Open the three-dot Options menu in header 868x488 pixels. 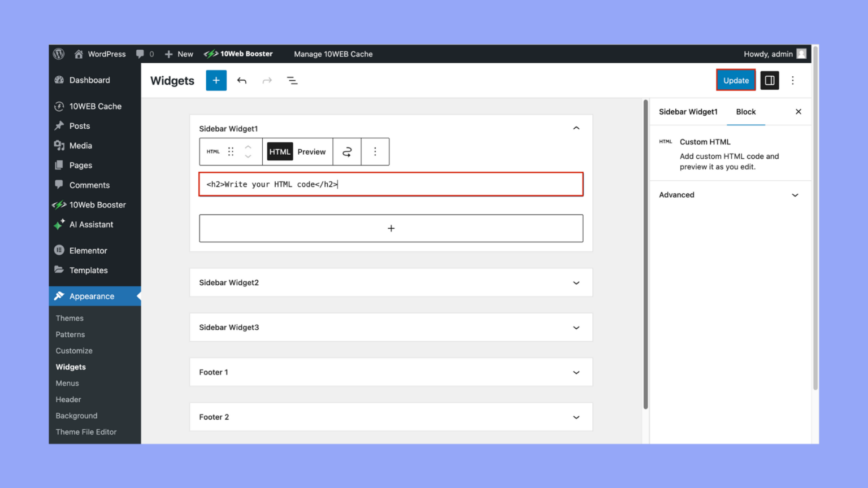click(793, 81)
